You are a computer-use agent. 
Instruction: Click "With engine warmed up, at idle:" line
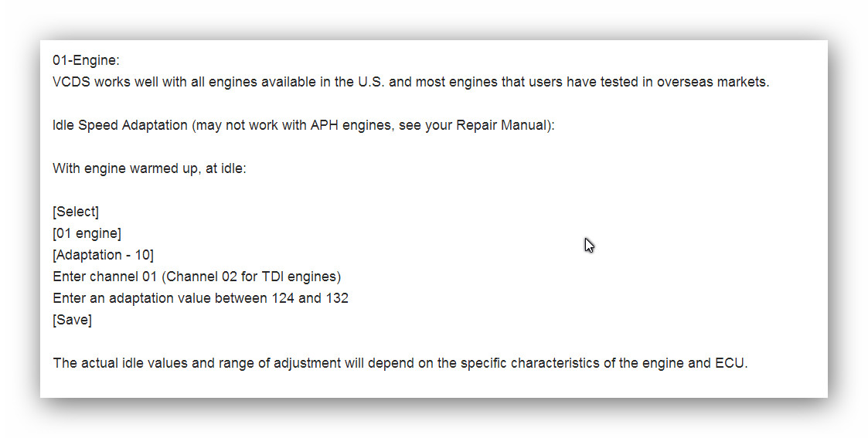[x=149, y=168]
